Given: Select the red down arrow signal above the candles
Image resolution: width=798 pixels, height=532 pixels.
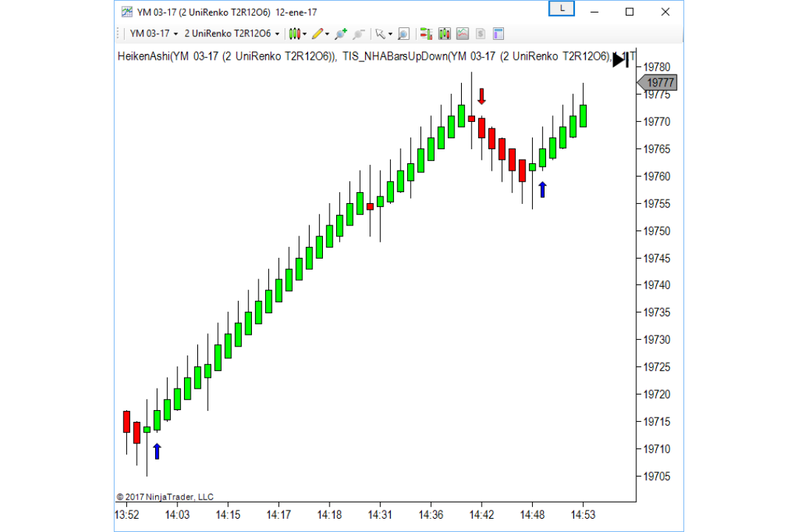Looking at the screenshot, I should (482, 96).
